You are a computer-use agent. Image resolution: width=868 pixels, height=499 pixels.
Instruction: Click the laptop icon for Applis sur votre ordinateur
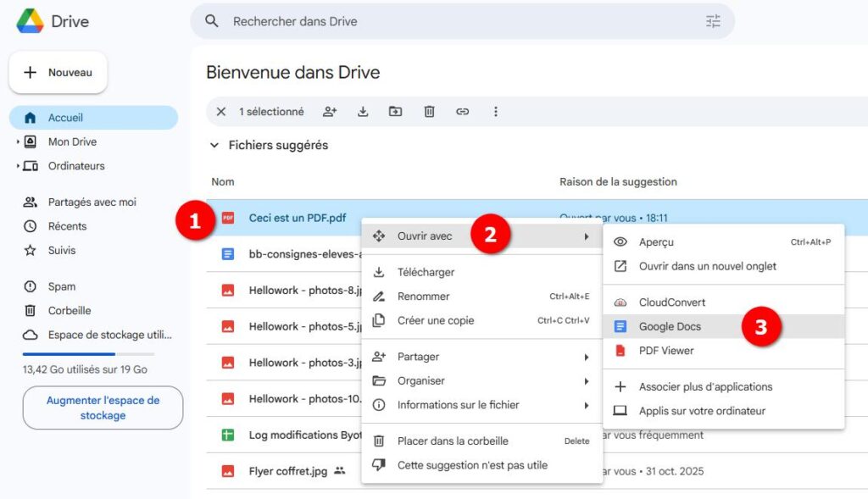(x=620, y=411)
